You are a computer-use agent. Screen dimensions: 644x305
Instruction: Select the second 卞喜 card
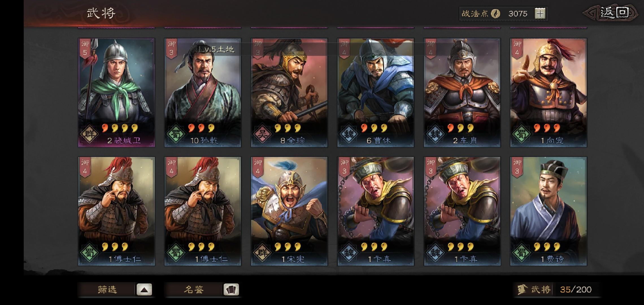click(462, 211)
